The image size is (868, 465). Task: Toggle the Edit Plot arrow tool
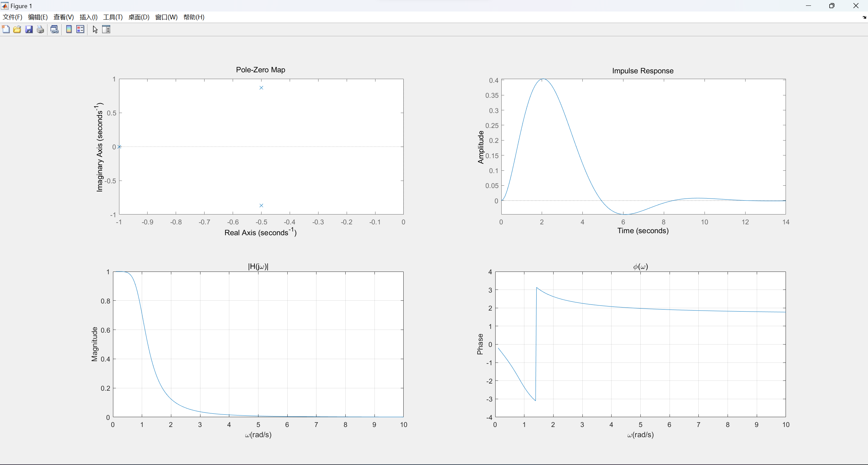click(x=95, y=30)
